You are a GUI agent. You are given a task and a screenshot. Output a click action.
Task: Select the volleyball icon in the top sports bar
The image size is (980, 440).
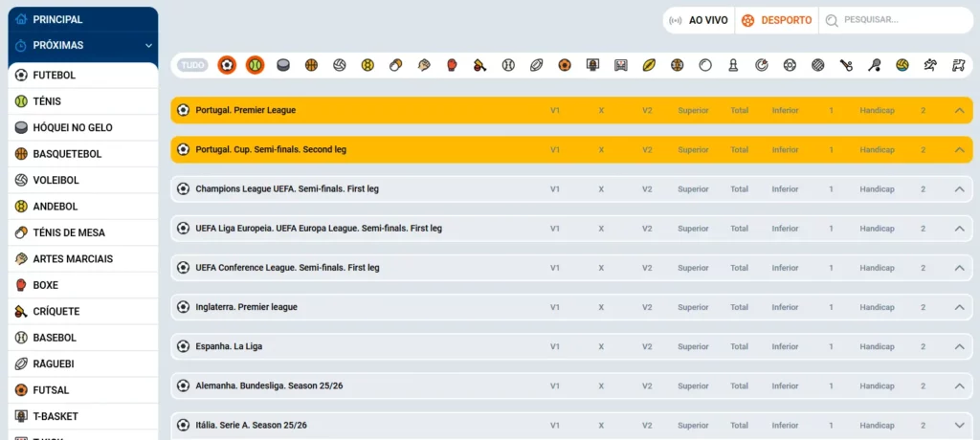[x=340, y=65]
